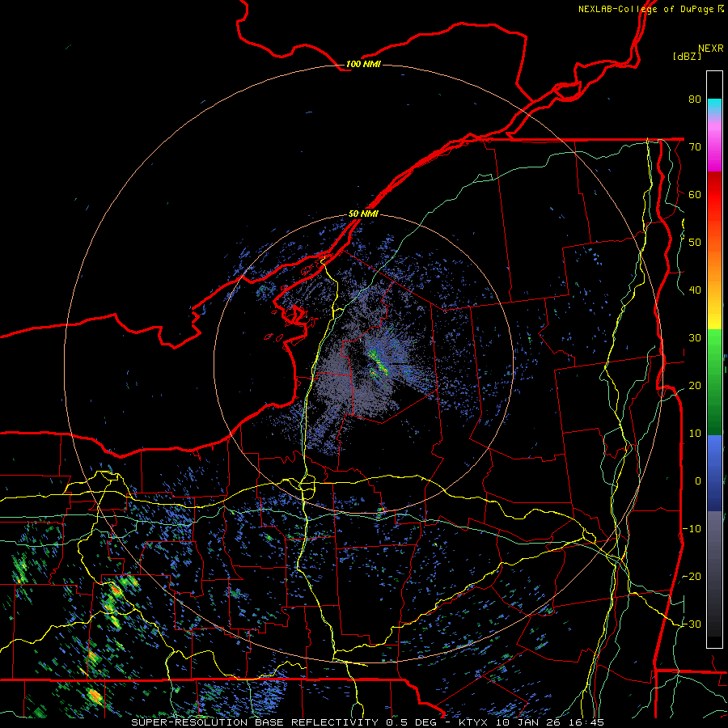Click the 50 value on the dBZ scale
The image size is (728, 728).
pos(695,243)
